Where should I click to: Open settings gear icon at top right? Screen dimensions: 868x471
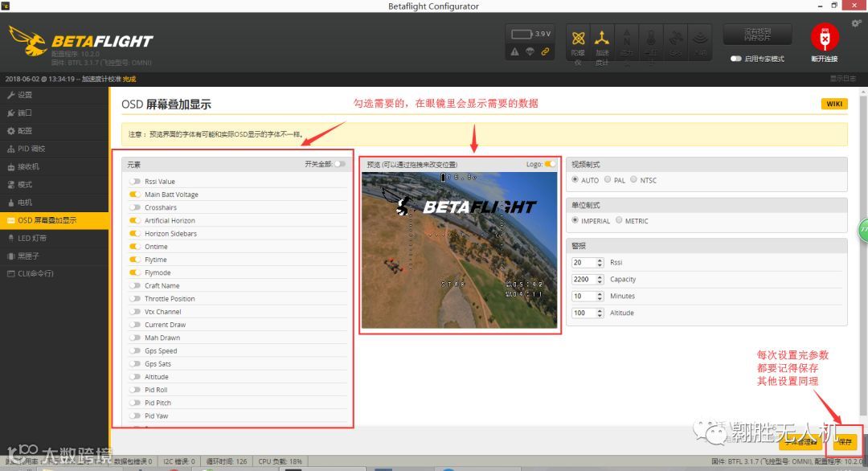coord(857,23)
